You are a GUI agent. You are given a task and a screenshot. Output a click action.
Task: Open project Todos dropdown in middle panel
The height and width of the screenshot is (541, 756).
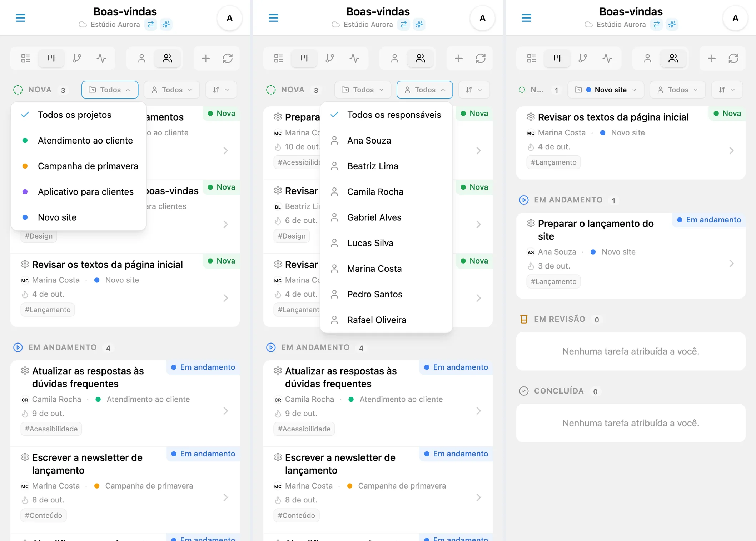point(363,90)
